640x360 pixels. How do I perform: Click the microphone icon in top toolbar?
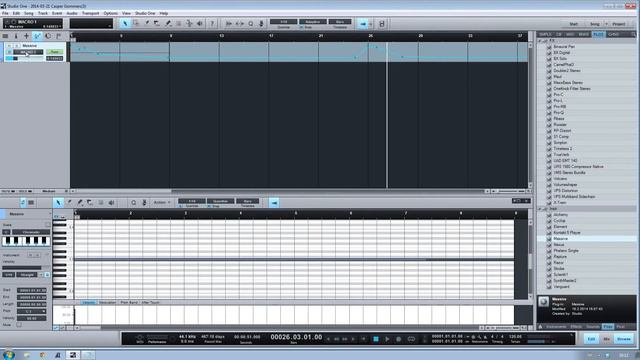coord(261,24)
